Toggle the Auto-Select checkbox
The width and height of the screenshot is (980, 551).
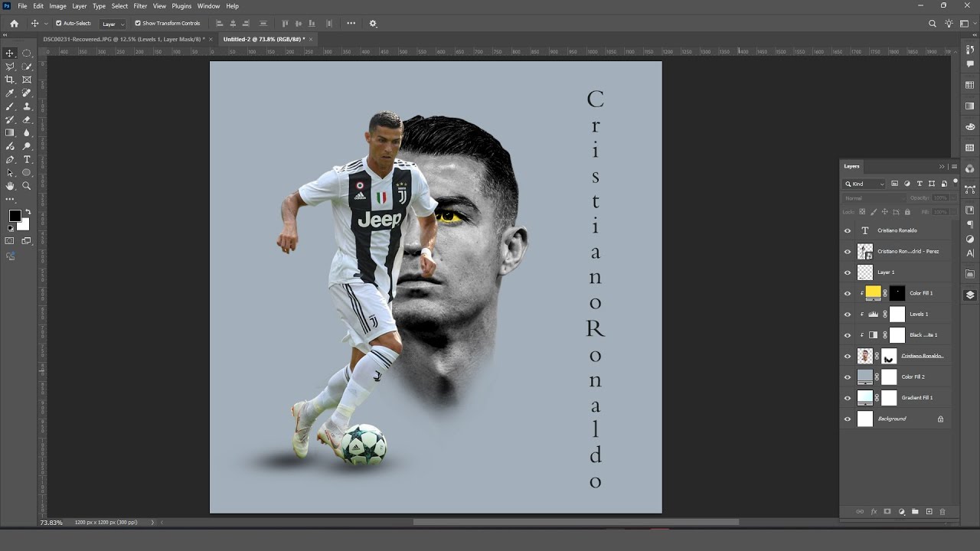(59, 24)
